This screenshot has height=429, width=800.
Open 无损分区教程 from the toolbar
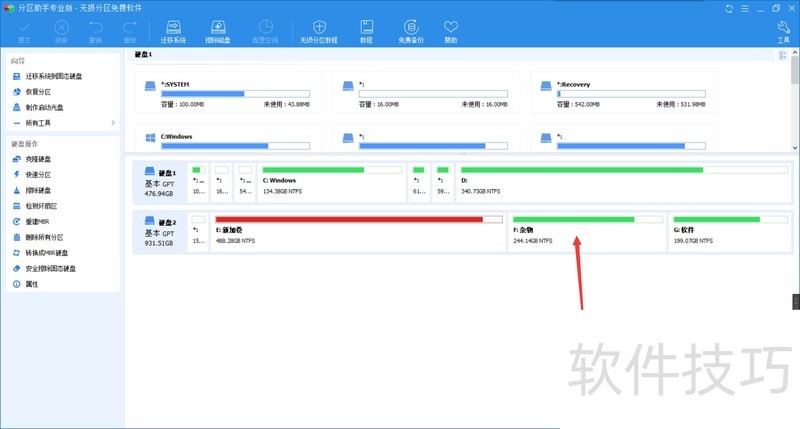click(x=318, y=31)
